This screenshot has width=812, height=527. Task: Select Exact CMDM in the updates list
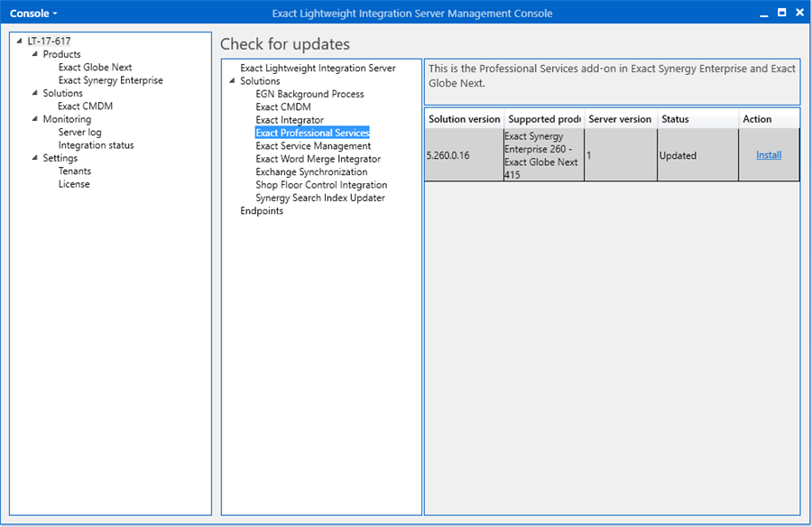(x=283, y=106)
